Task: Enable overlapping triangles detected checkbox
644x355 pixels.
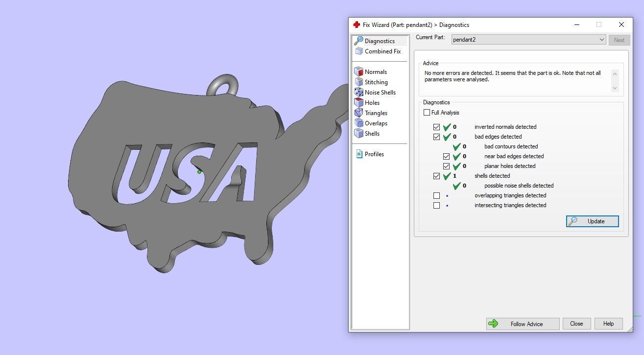Action: pos(436,195)
